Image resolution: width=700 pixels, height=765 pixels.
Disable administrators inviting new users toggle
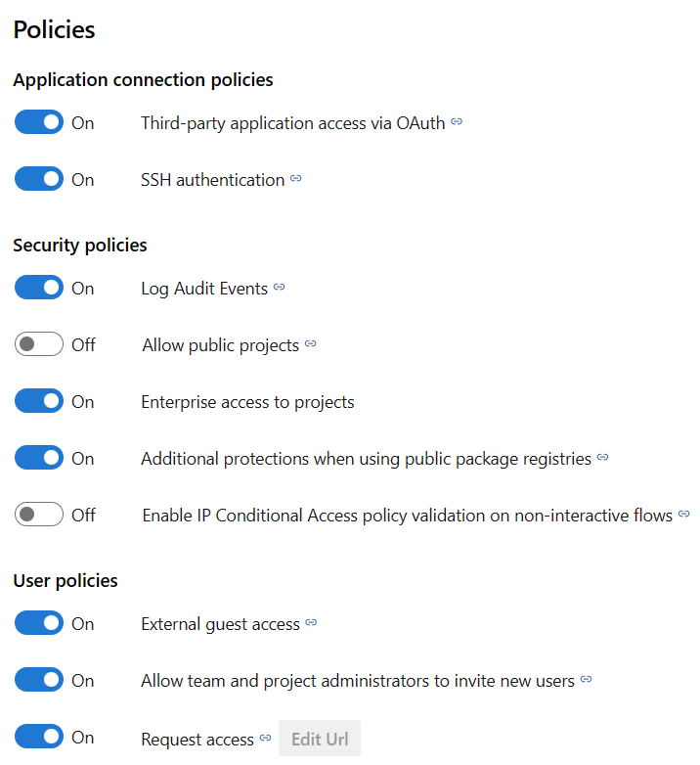39,681
